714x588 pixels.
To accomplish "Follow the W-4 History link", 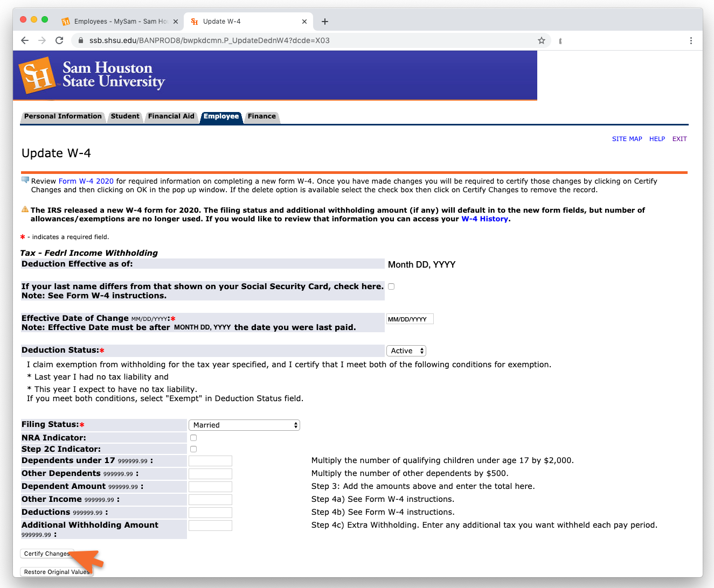I will pos(484,219).
